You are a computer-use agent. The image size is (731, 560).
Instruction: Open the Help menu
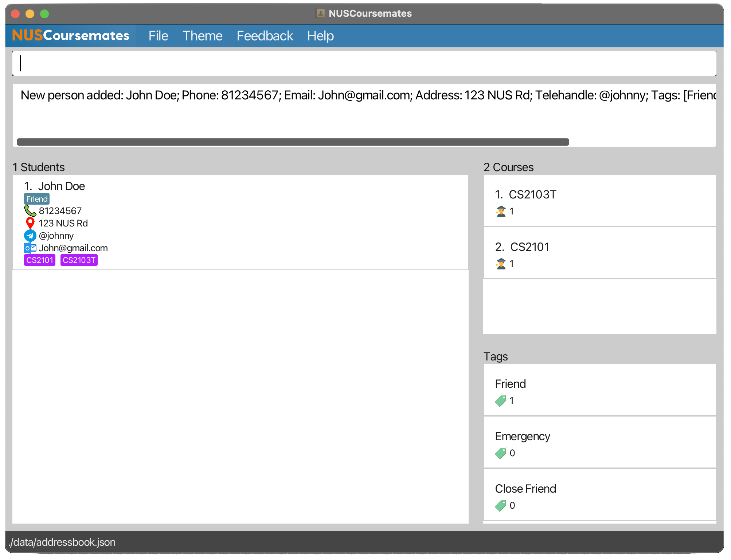320,36
